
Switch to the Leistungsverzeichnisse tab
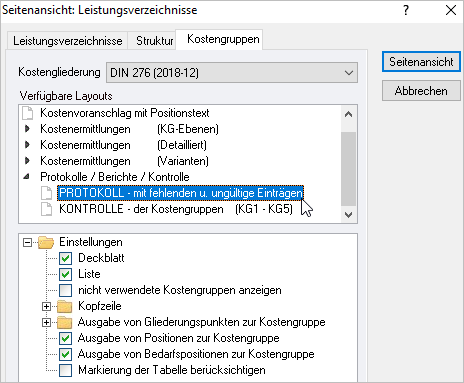[68, 41]
